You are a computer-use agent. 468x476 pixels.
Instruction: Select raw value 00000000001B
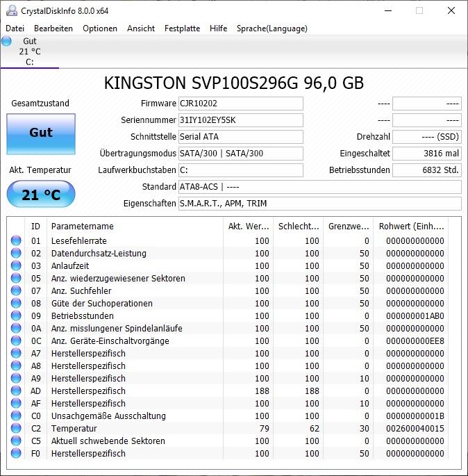[x=415, y=416]
